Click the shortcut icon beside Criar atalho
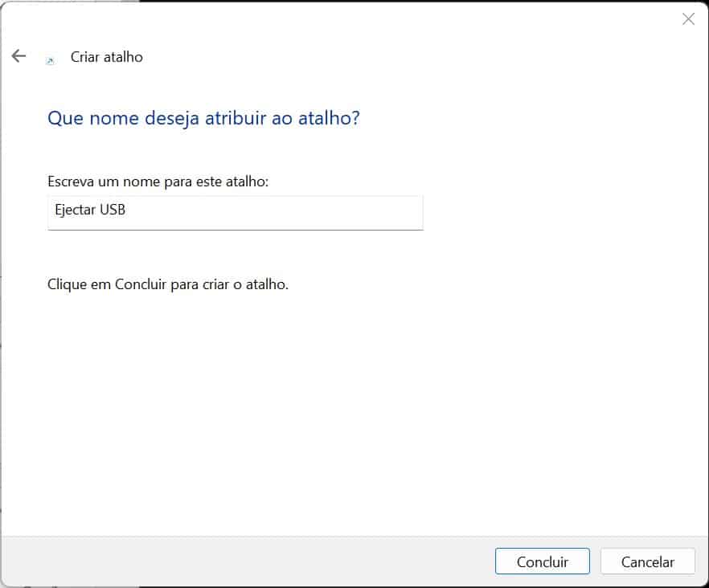The width and height of the screenshot is (709, 588). [x=50, y=59]
